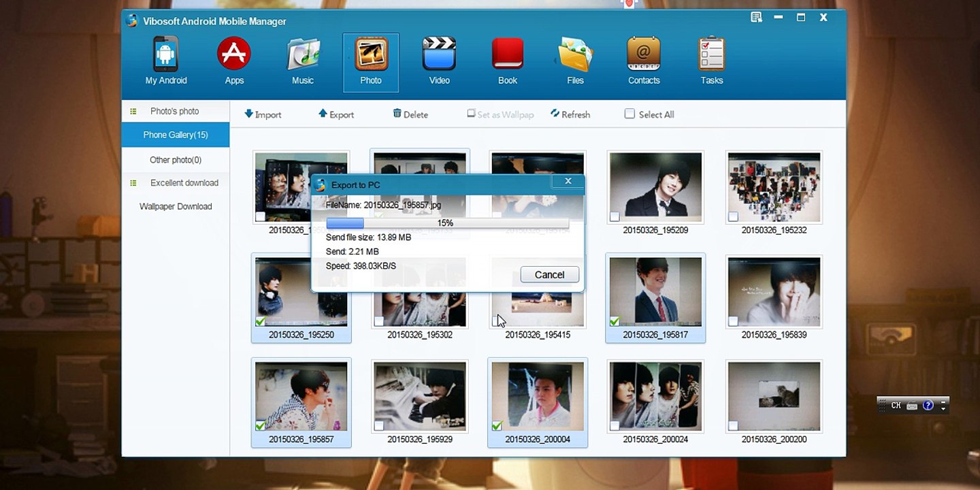Image resolution: width=980 pixels, height=490 pixels.
Task: Select the Photo section icon
Action: [x=371, y=62]
